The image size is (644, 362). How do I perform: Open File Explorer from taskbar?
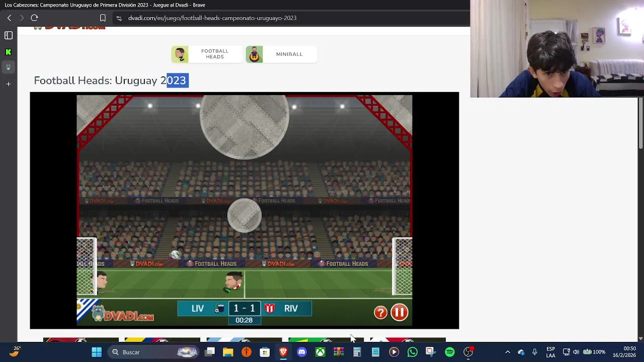click(x=228, y=352)
